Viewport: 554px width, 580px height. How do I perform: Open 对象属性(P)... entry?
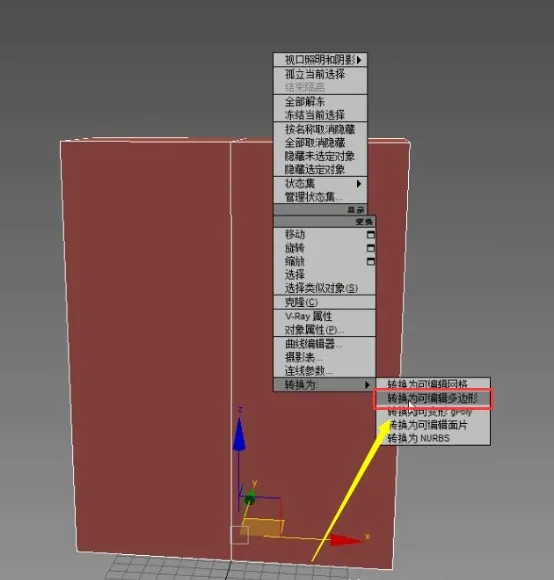324,330
